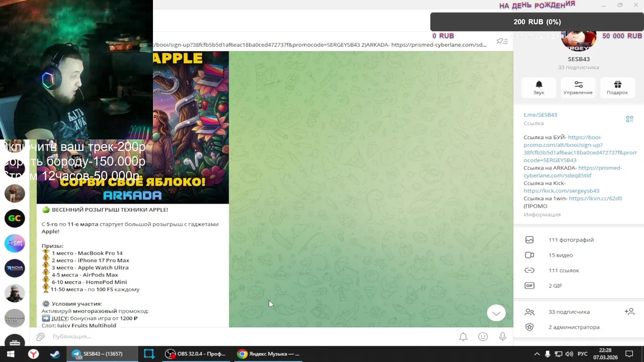644x362 pixels.
Task: Open the NOVA chat avatar in sidebar
Action: click(x=15, y=268)
